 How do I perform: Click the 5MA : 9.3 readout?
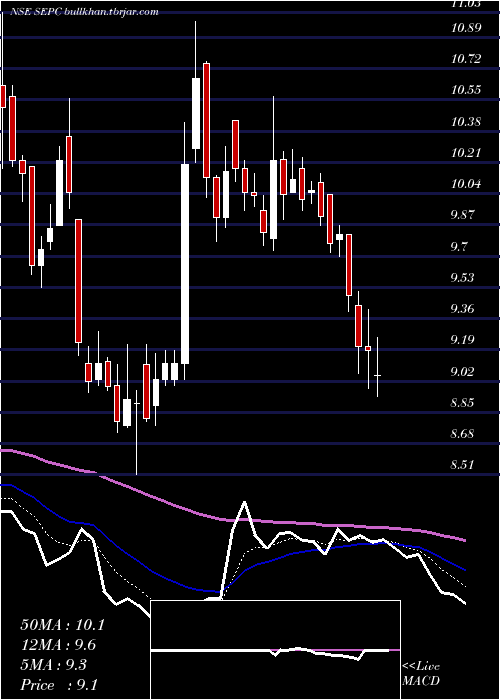pos(54,665)
